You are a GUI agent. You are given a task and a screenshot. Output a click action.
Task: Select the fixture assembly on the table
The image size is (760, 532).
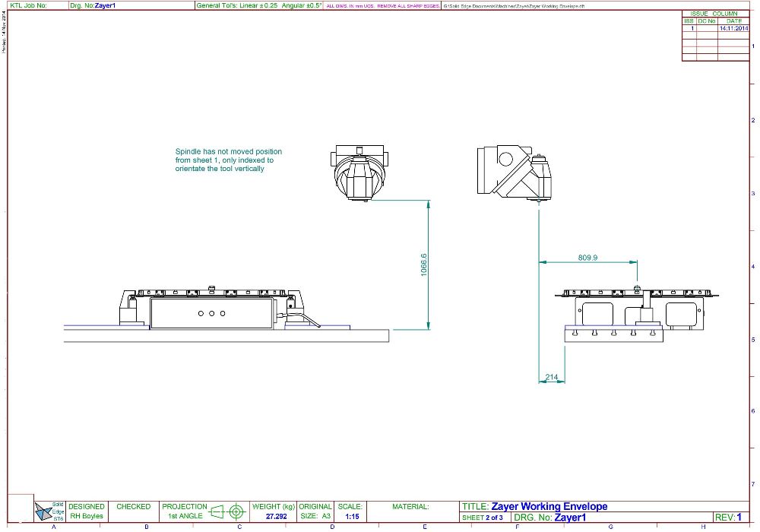(x=211, y=309)
